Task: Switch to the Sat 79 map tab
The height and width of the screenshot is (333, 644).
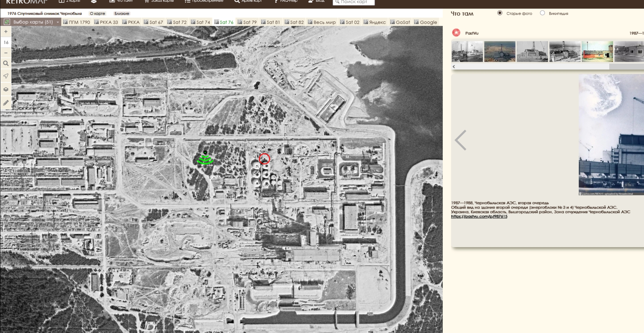Action: click(247, 22)
